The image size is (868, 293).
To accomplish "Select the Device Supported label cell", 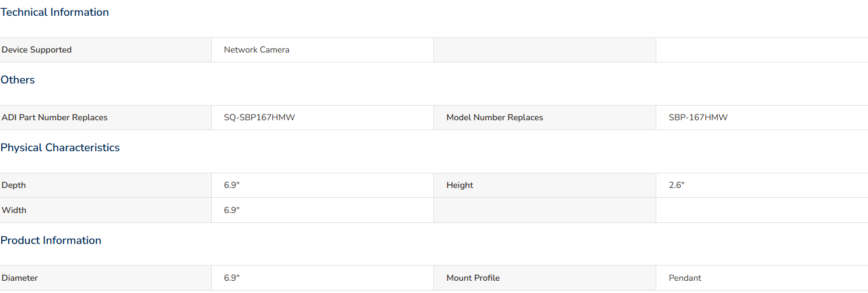I will coord(106,50).
